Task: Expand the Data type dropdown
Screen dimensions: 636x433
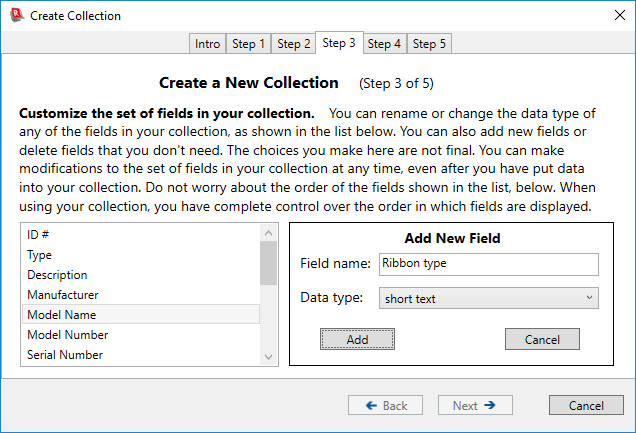Action: pos(488,298)
